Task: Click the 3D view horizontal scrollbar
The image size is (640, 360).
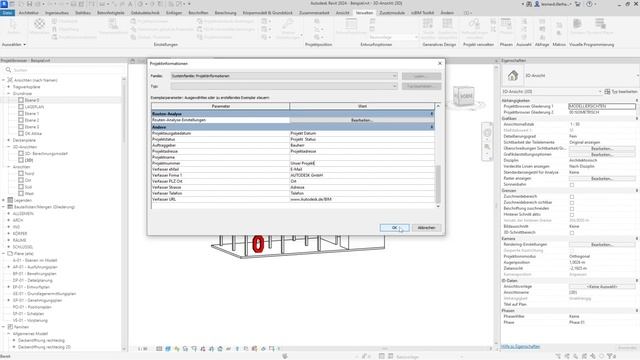Action: click(384, 349)
